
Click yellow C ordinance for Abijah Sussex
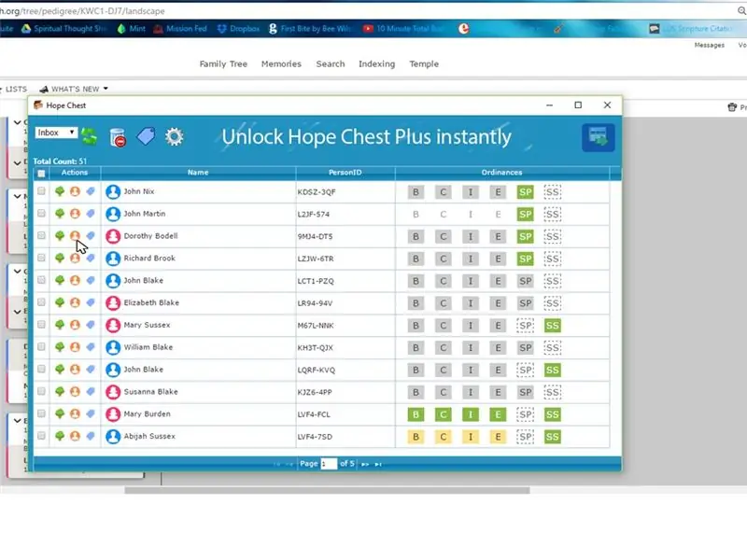pyautogui.click(x=443, y=437)
